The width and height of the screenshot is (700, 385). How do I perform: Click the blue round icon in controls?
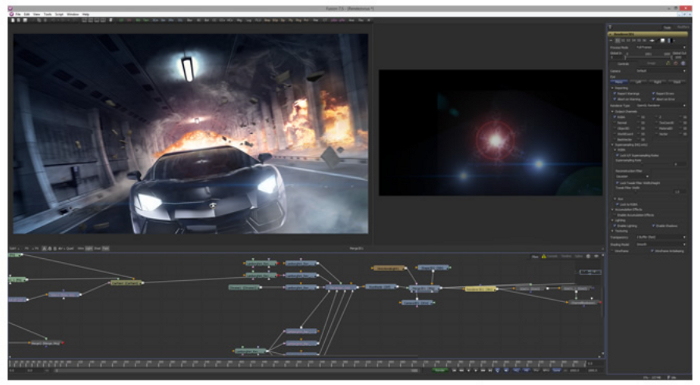point(683,63)
